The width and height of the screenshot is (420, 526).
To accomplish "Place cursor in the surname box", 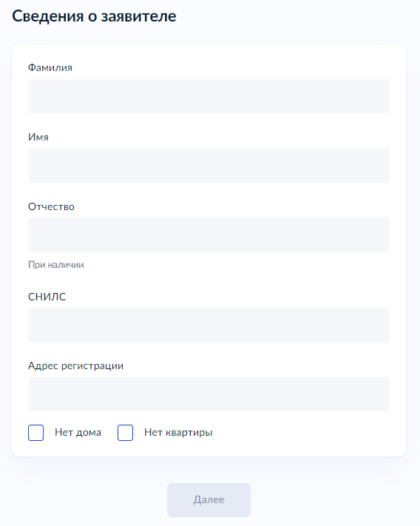I will [209, 96].
